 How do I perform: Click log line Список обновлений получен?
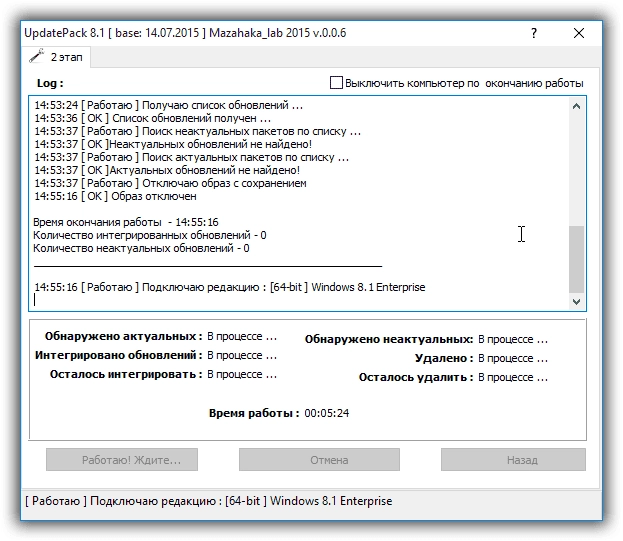pyautogui.click(x=153, y=118)
